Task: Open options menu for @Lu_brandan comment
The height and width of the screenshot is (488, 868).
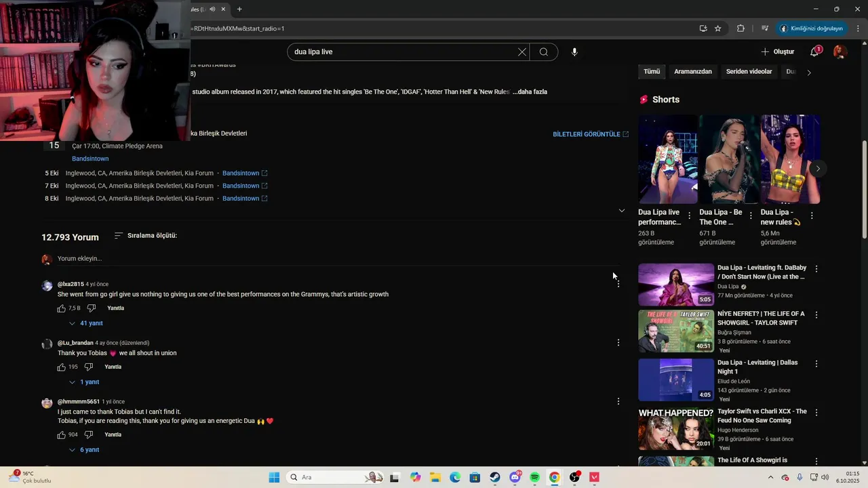Action: click(618, 343)
